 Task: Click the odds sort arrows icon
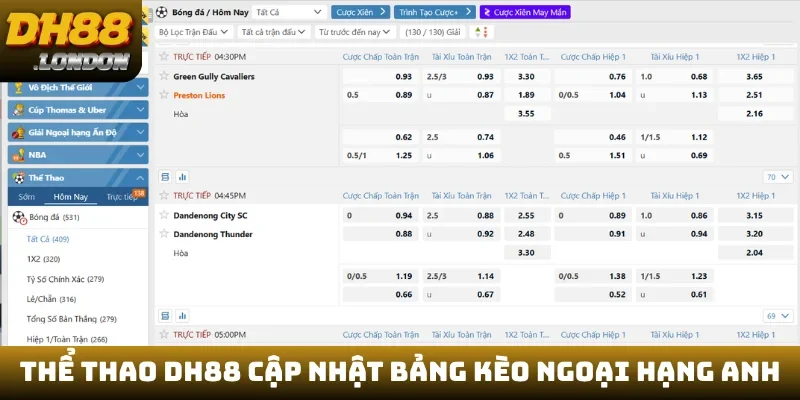coord(482,32)
